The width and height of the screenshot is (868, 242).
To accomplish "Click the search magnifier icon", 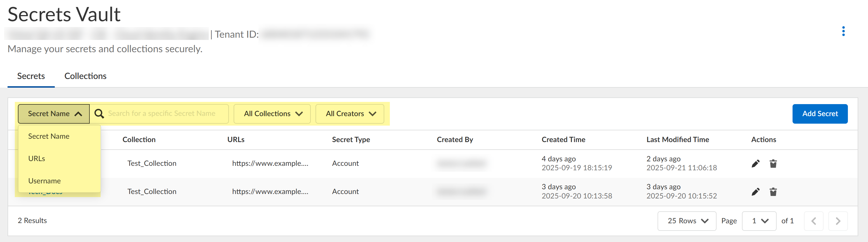I will (x=99, y=114).
